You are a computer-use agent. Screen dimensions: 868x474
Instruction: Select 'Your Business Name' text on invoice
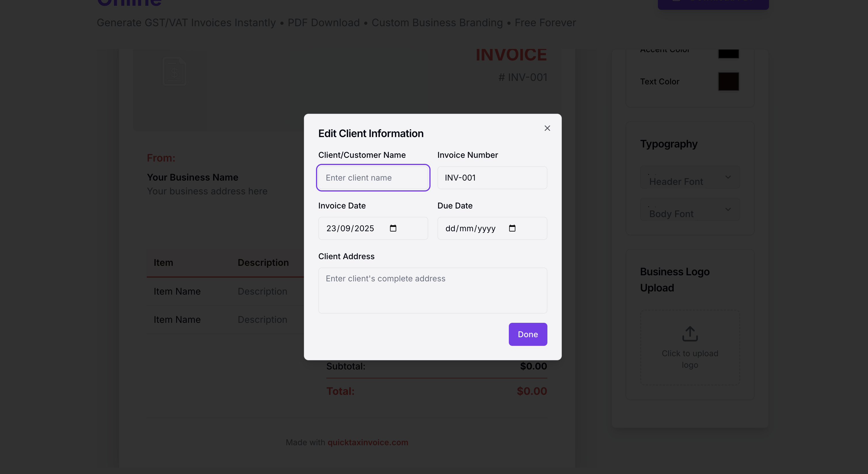pyautogui.click(x=193, y=177)
